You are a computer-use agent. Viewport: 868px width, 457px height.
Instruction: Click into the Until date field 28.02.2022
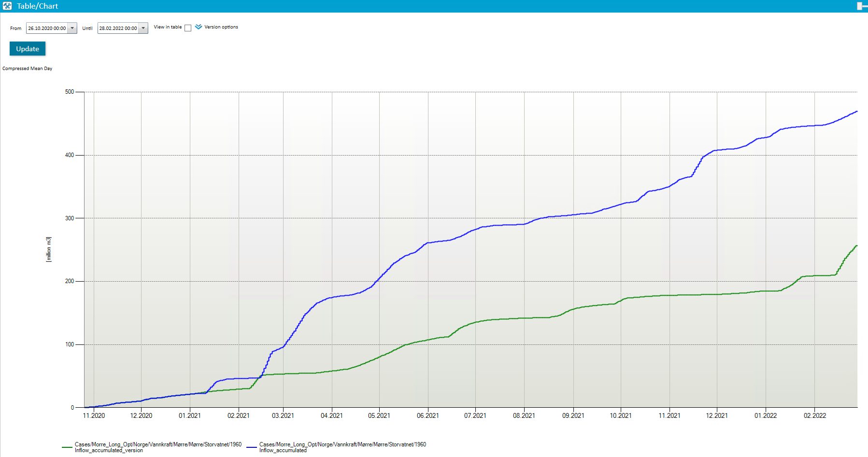[x=118, y=28]
